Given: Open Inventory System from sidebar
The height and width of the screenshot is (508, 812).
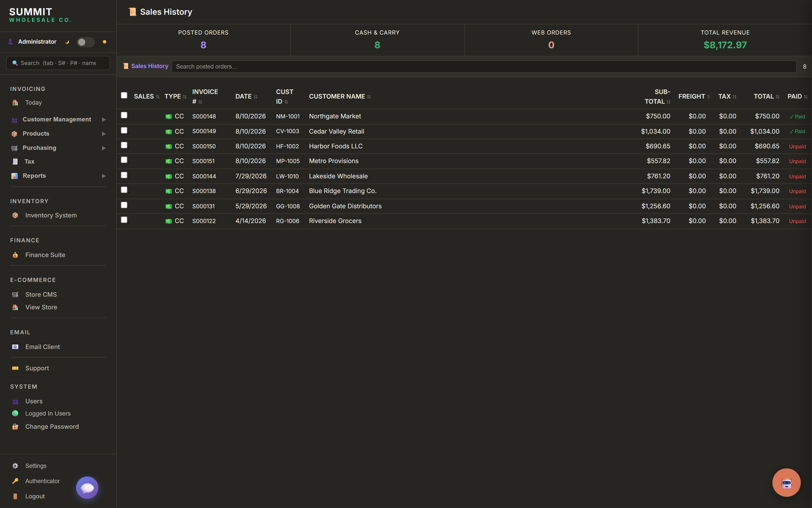Looking at the screenshot, I should [x=51, y=215].
